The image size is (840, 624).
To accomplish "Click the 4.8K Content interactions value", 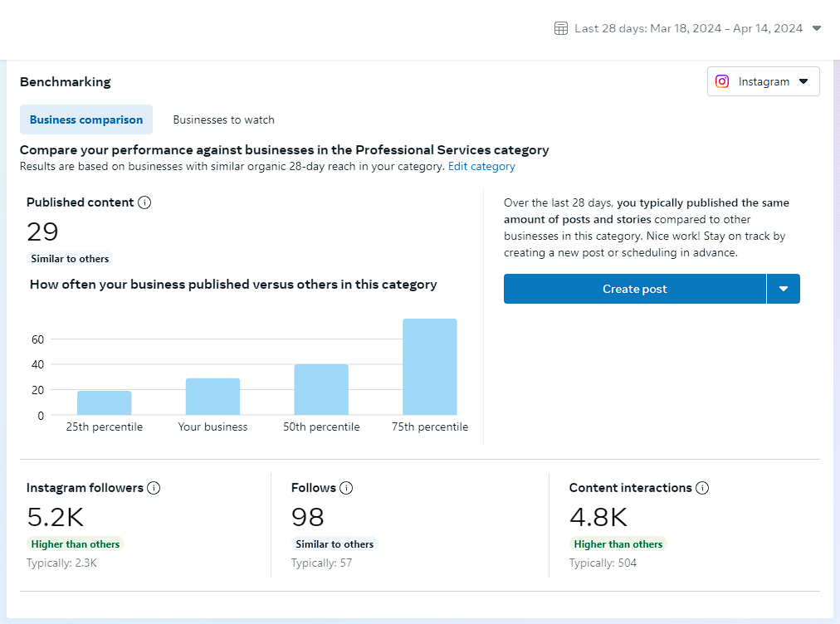I will click(x=598, y=518).
